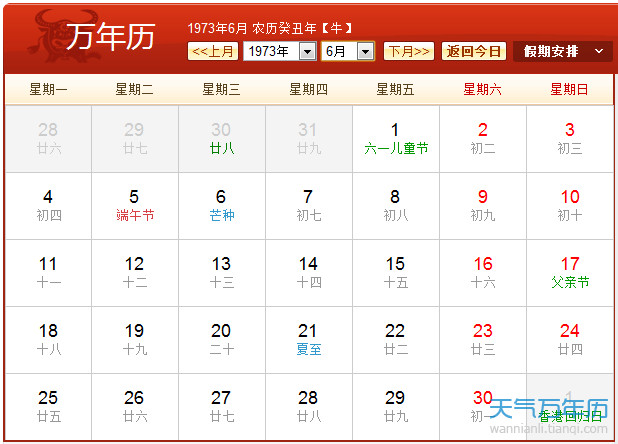Select June 8 初八

pyautogui.click(x=396, y=206)
